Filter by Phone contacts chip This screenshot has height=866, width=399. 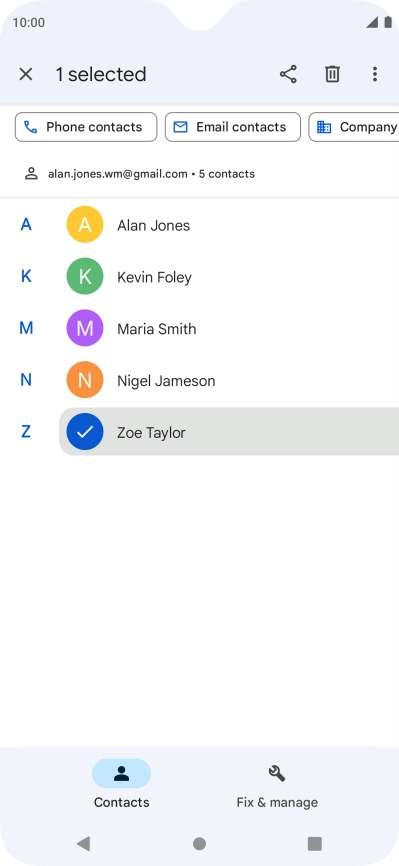[x=86, y=127]
